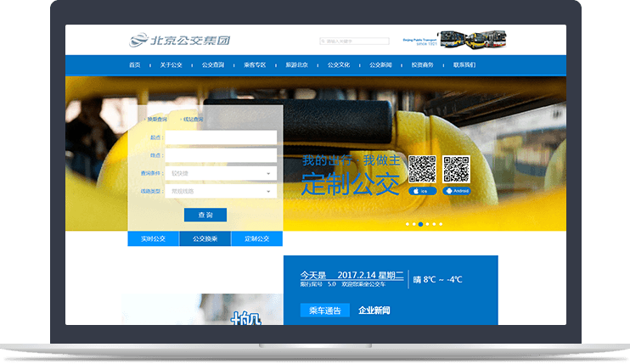Open the 公交查询 navigation menu
630x364 pixels.
pos(212,64)
